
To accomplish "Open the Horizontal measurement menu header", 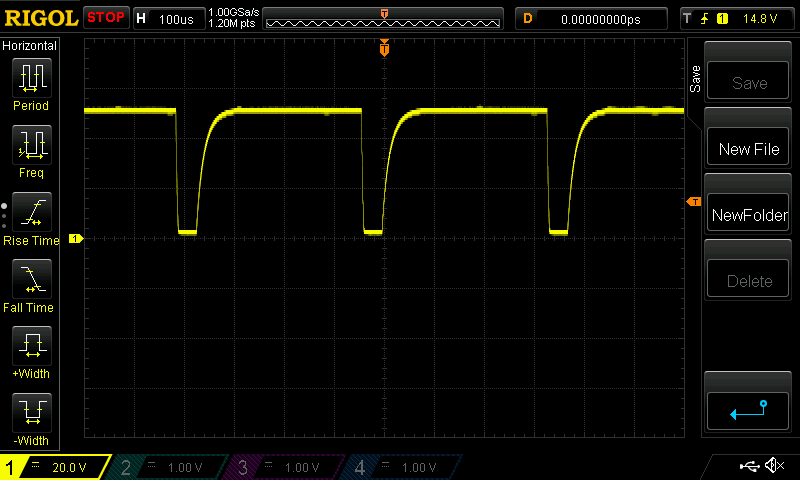I will (x=30, y=46).
